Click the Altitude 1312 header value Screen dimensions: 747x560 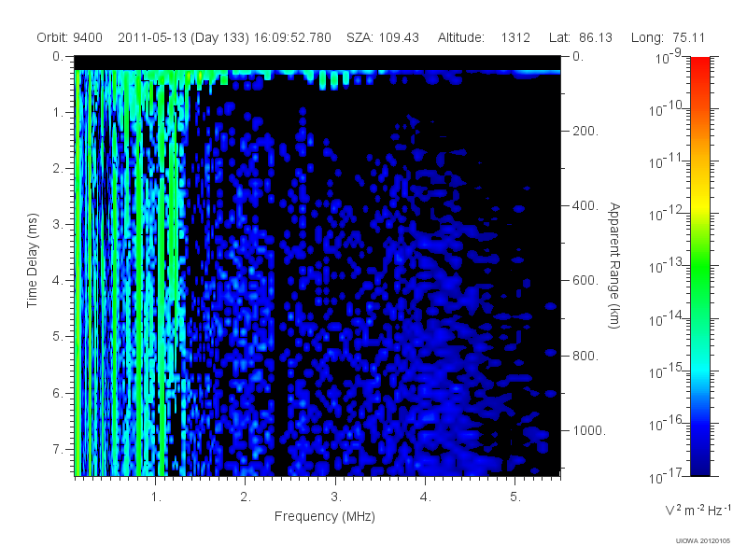tap(484, 37)
